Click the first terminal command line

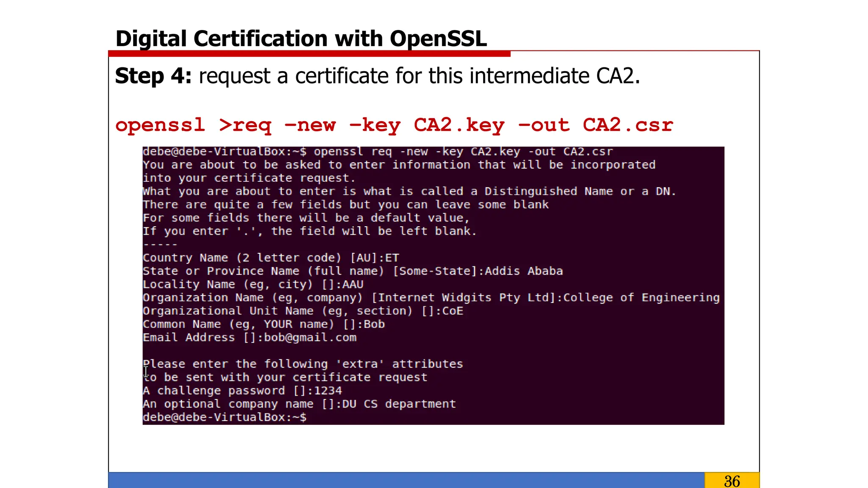click(378, 152)
